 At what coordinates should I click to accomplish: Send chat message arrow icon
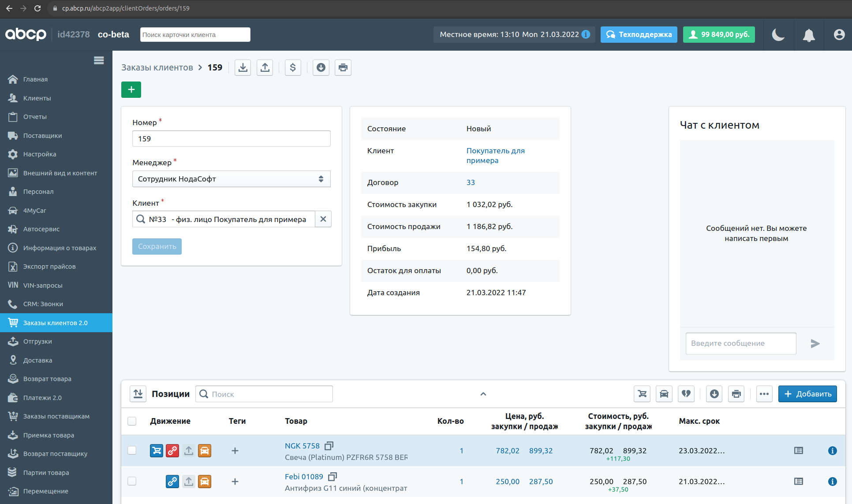(x=815, y=343)
